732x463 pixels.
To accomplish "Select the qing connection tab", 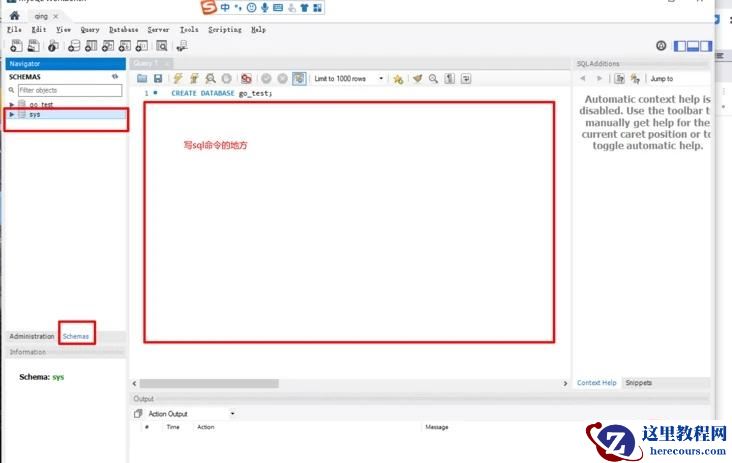I will [x=41, y=16].
